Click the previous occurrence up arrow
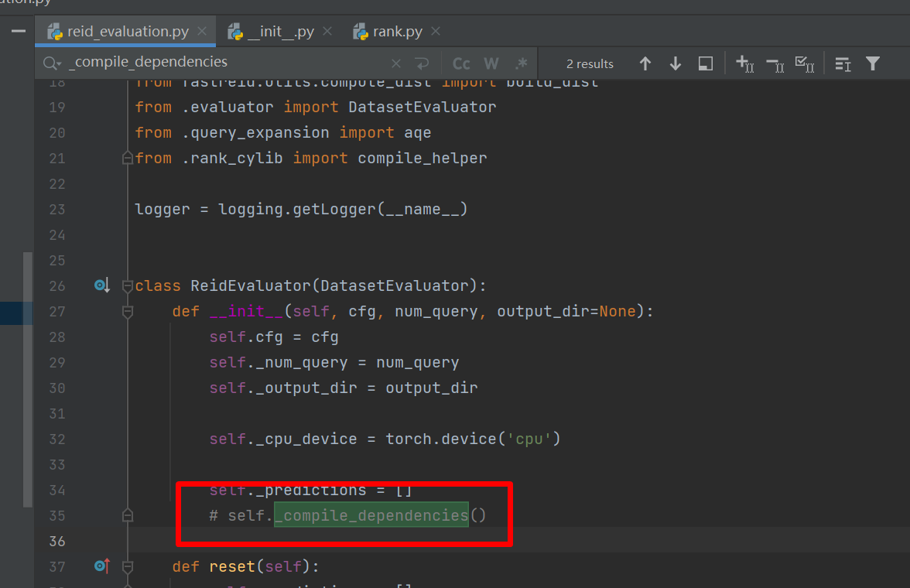Viewport: 910px width, 588px height. tap(645, 63)
